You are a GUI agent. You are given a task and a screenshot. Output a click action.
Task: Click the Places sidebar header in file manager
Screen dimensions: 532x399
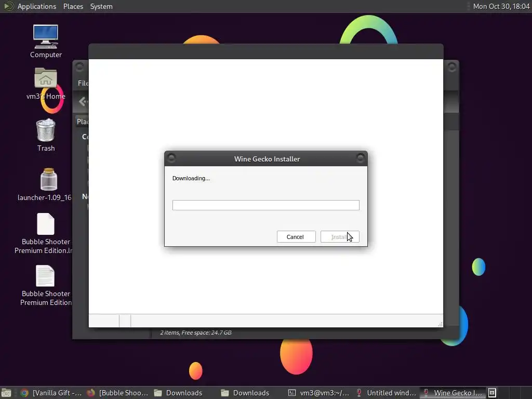click(82, 122)
